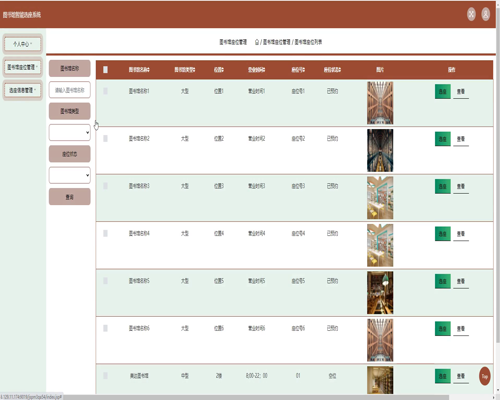Click the user profile icon in header
This screenshot has height=400, width=500.
pos(486,14)
